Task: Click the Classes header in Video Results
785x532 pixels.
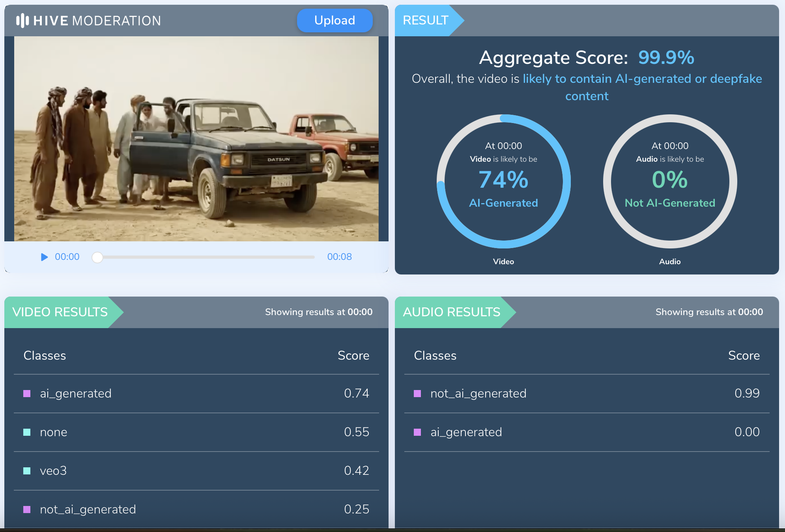Action: pos(45,355)
